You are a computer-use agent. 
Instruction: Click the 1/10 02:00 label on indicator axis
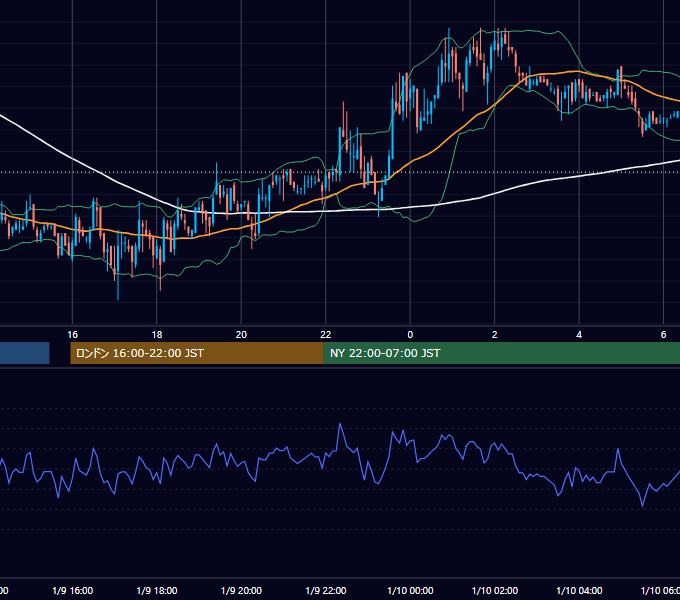pyautogui.click(x=495, y=590)
